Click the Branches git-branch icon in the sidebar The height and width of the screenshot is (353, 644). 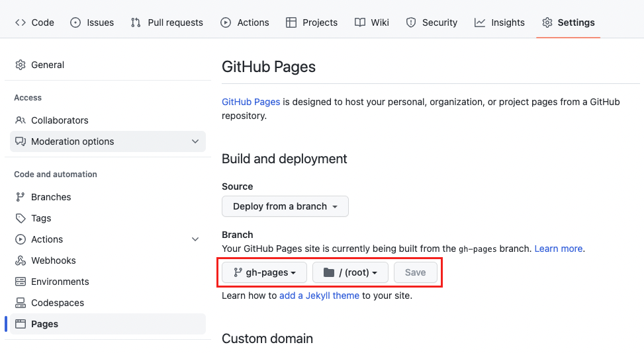(x=21, y=197)
